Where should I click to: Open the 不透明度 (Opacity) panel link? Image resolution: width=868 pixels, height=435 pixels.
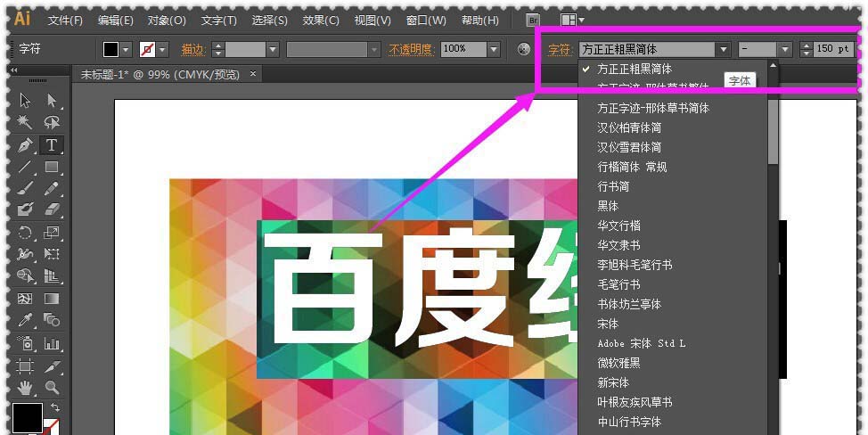coord(410,50)
